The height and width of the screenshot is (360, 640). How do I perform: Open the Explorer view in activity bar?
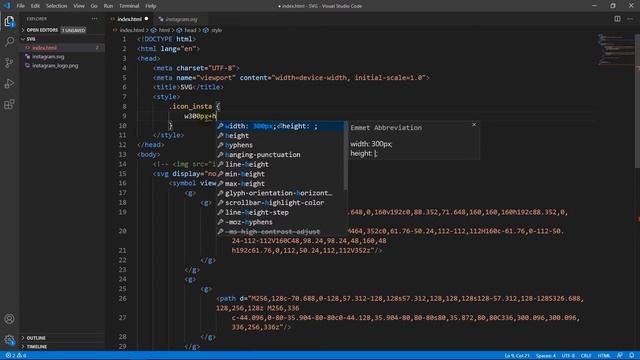[x=9, y=21]
